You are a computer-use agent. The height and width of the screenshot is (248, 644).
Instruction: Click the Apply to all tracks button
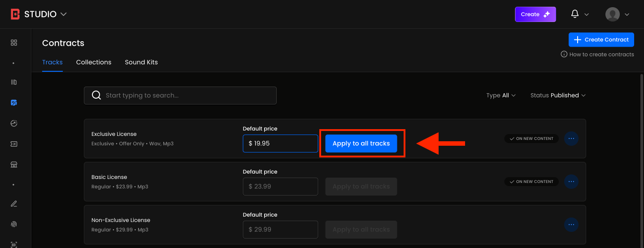click(361, 144)
